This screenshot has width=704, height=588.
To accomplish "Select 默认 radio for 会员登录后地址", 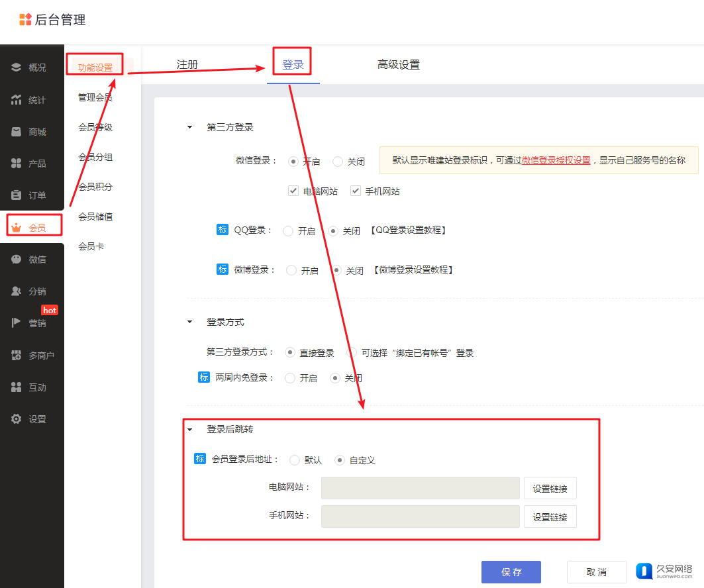I will point(295,460).
